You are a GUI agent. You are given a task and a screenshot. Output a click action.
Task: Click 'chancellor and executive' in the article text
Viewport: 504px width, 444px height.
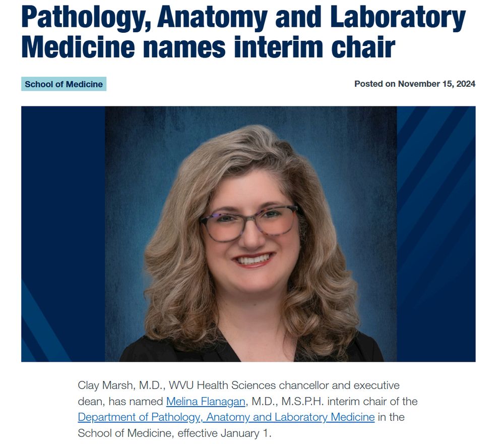click(339, 385)
